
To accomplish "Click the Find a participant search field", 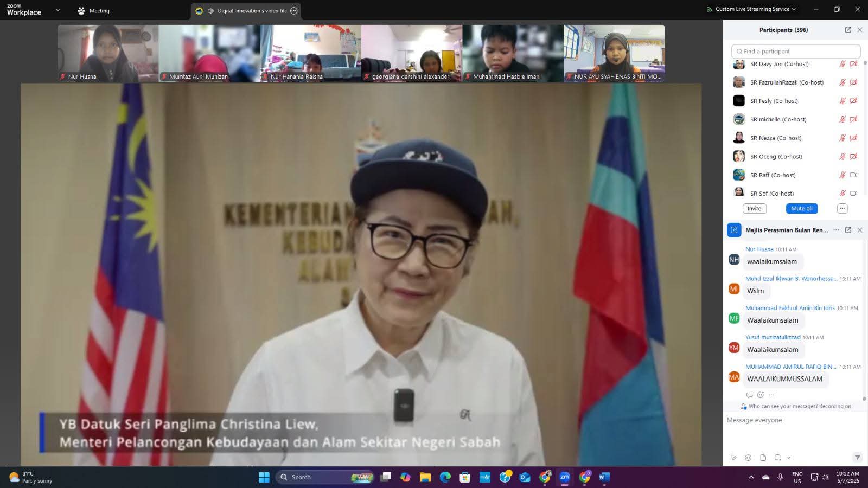I will [795, 51].
